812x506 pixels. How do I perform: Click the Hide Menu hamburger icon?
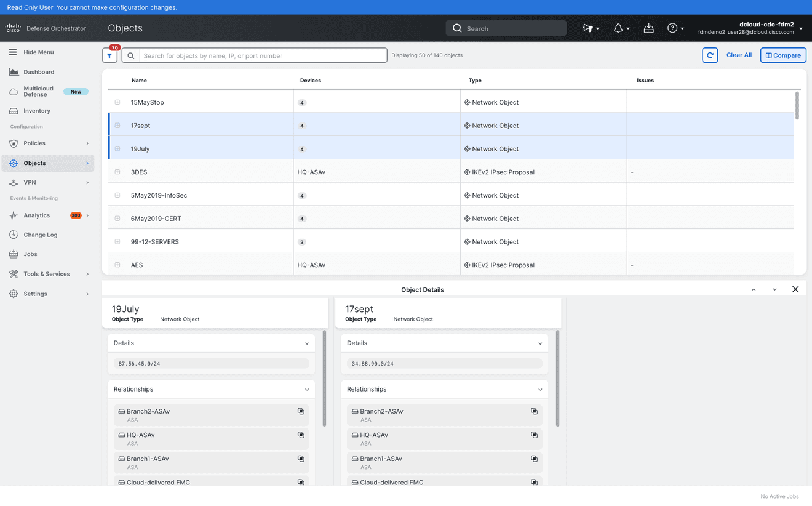pyautogui.click(x=13, y=52)
